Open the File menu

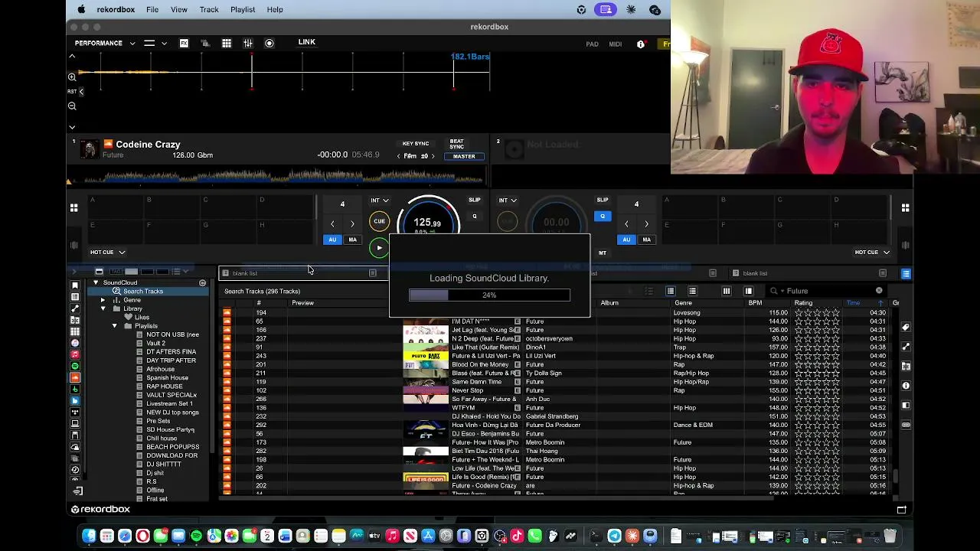[x=152, y=10]
